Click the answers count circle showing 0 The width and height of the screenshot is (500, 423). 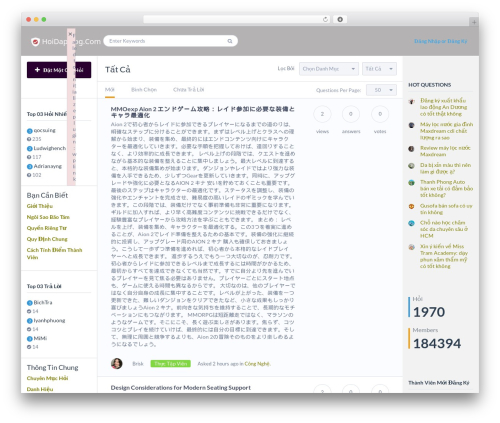[351, 114]
